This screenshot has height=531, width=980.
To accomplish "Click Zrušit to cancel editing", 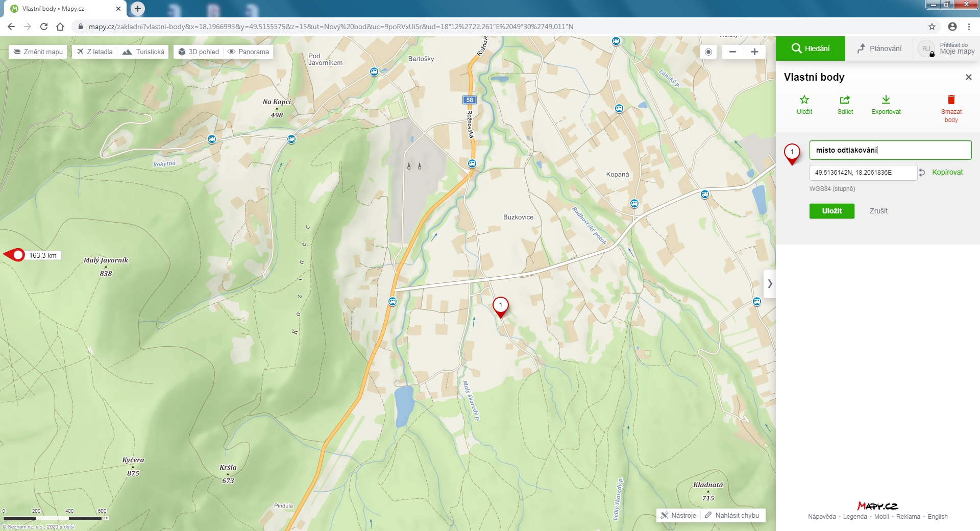I will [x=878, y=211].
